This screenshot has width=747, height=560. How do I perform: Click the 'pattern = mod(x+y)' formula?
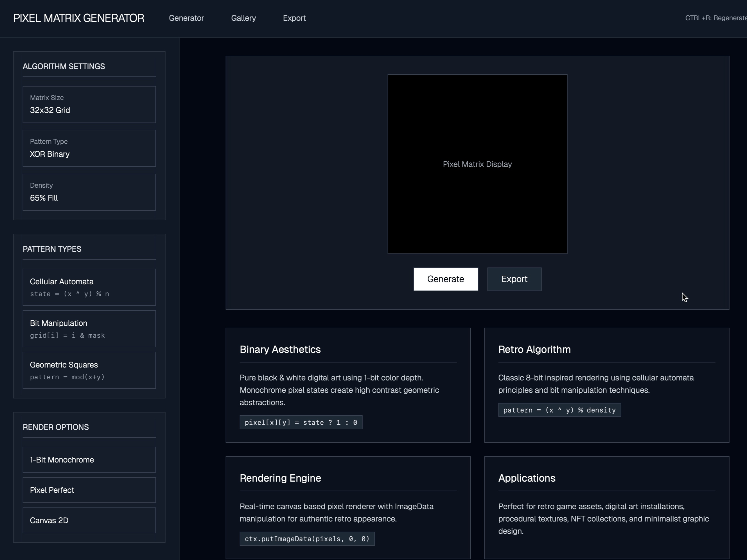pyautogui.click(x=67, y=377)
